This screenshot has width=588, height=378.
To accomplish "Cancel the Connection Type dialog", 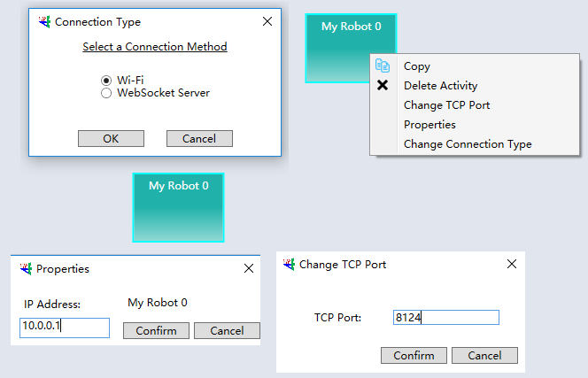I will pyautogui.click(x=199, y=139).
